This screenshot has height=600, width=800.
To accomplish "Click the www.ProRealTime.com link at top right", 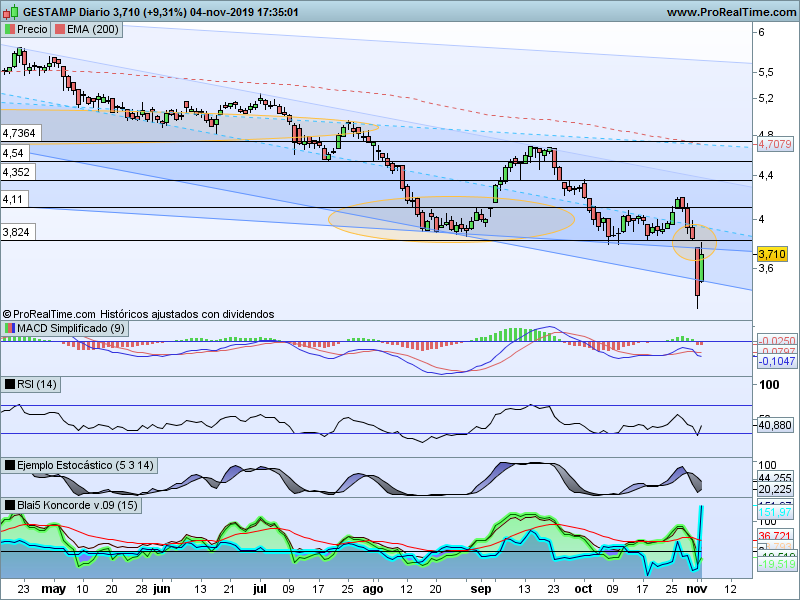I will tap(731, 12).
